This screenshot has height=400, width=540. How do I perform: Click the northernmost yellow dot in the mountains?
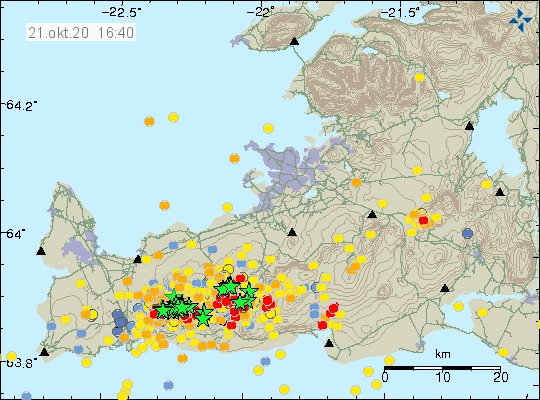coord(419,78)
